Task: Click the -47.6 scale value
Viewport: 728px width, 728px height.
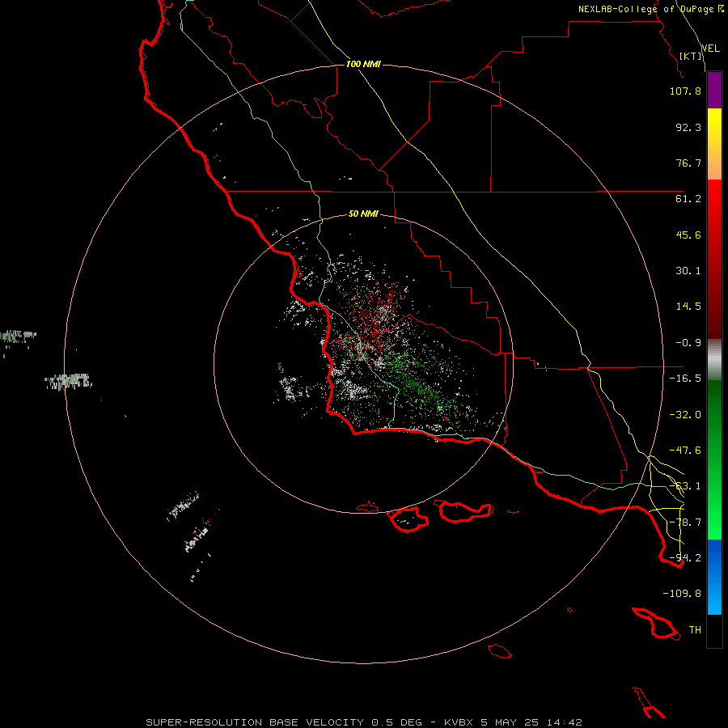Action: pos(685,451)
